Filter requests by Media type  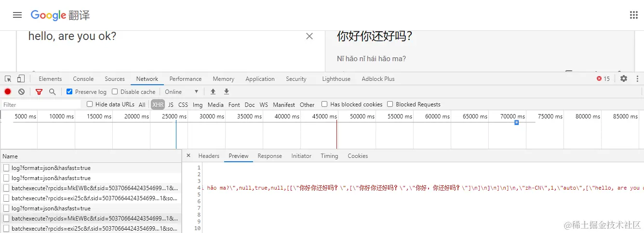pyautogui.click(x=215, y=104)
